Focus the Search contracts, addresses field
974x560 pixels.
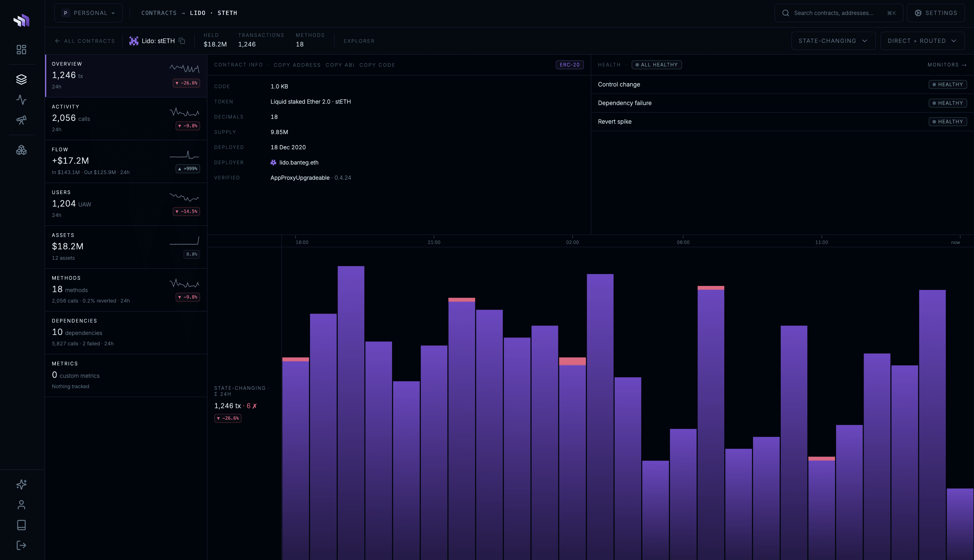(x=839, y=13)
